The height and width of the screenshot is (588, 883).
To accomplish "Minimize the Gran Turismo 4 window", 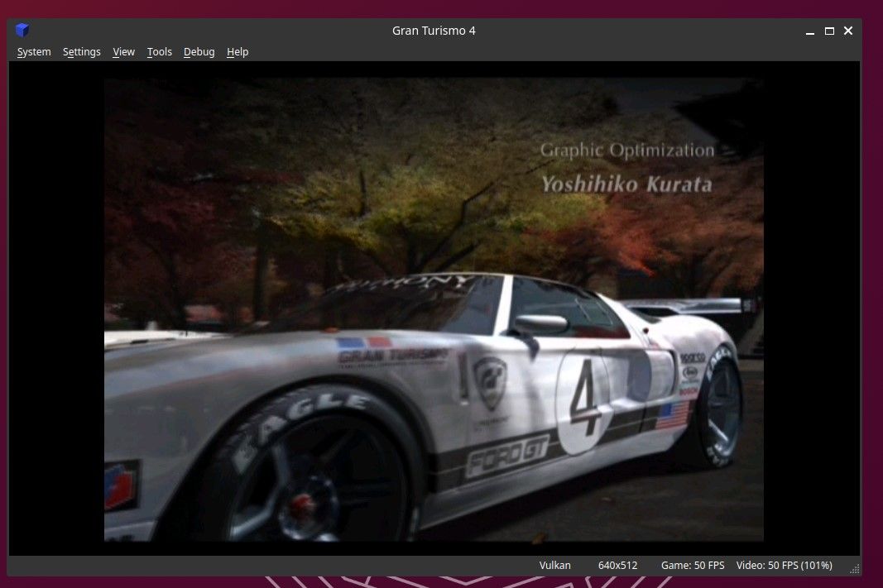I will (x=810, y=31).
